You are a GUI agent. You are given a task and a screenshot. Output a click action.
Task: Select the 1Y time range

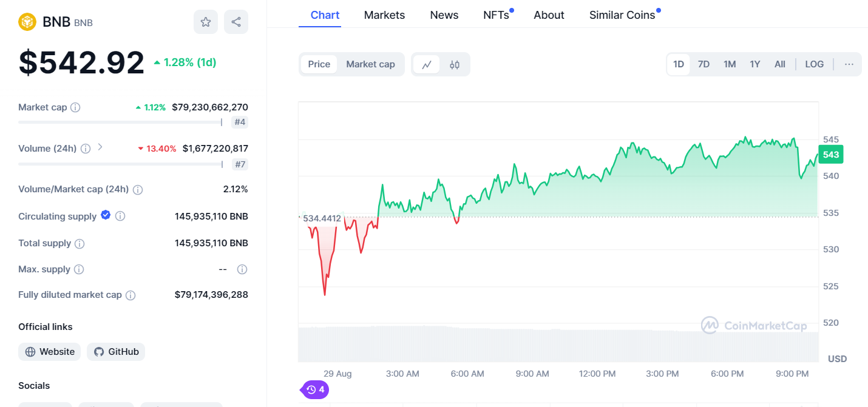tap(755, 64)
